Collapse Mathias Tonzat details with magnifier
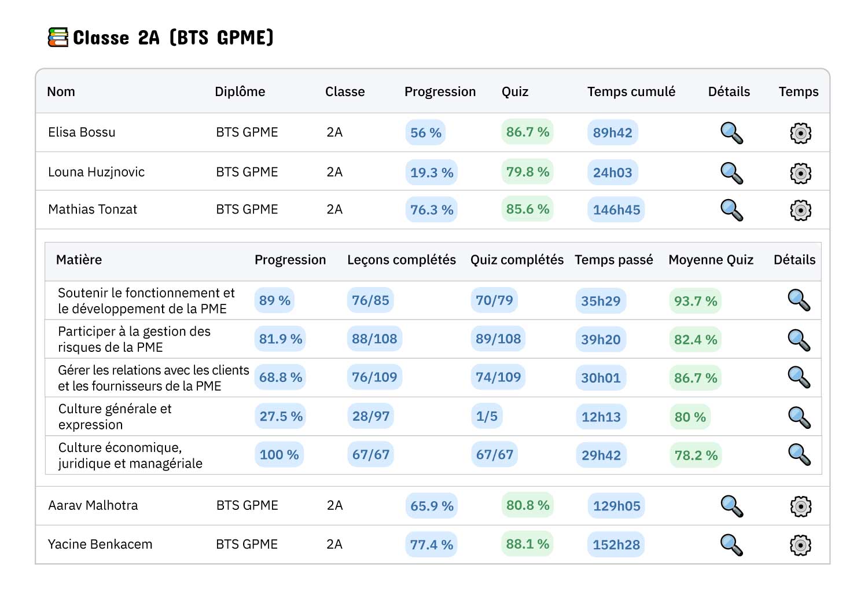The height and width of the screenshot is (599, 868). coord(731,210)
